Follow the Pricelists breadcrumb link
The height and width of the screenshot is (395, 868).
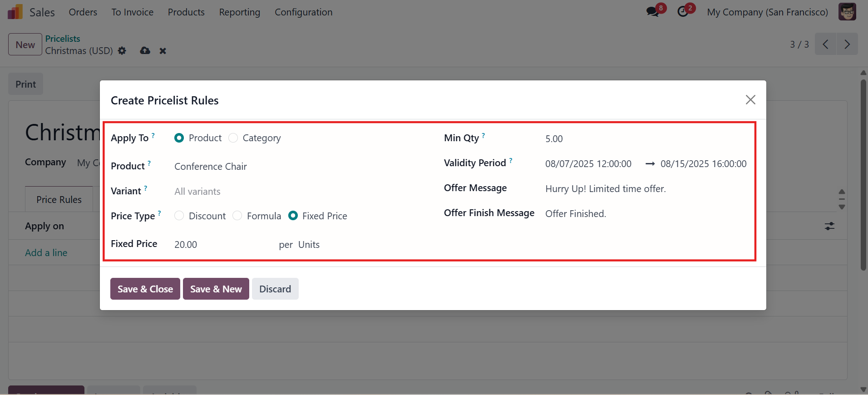63,39
